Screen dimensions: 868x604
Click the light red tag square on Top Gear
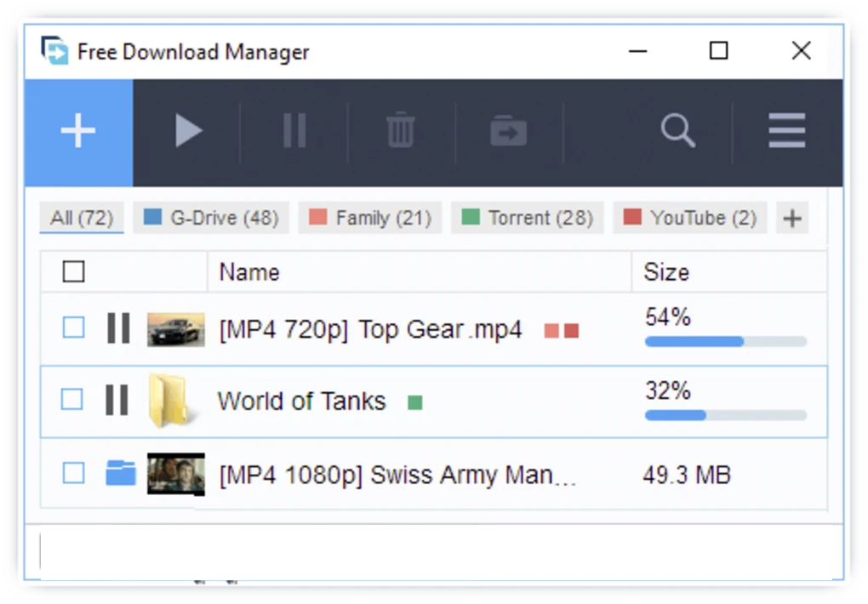coord(551,331)
